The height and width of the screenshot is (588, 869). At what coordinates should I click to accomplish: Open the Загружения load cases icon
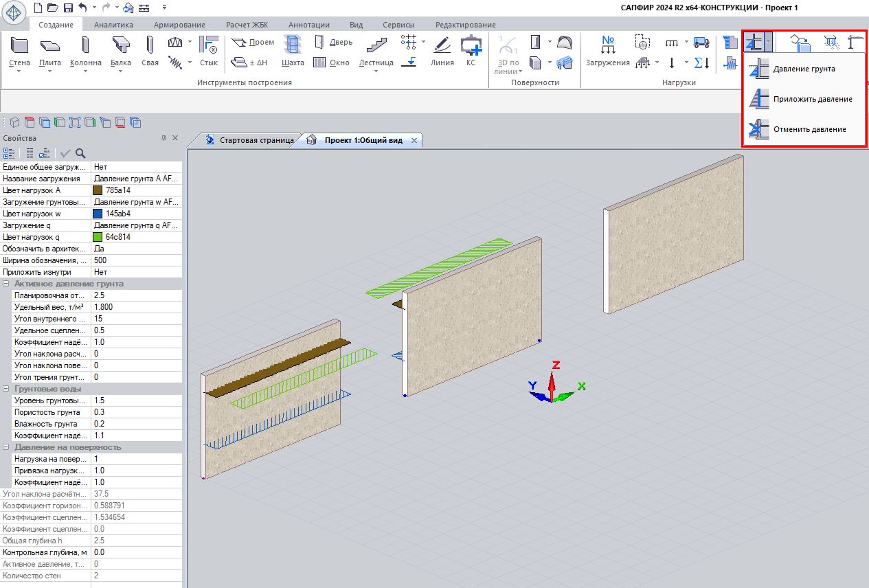(607, 46)
